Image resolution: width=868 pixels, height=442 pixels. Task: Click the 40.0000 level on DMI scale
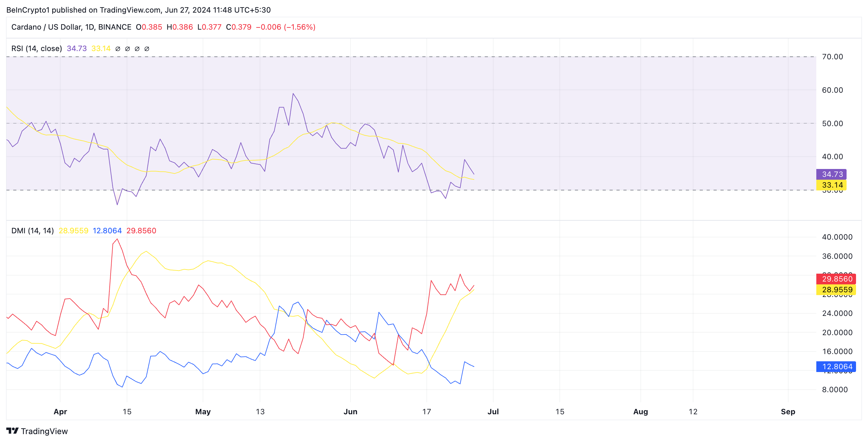(837, 237)
